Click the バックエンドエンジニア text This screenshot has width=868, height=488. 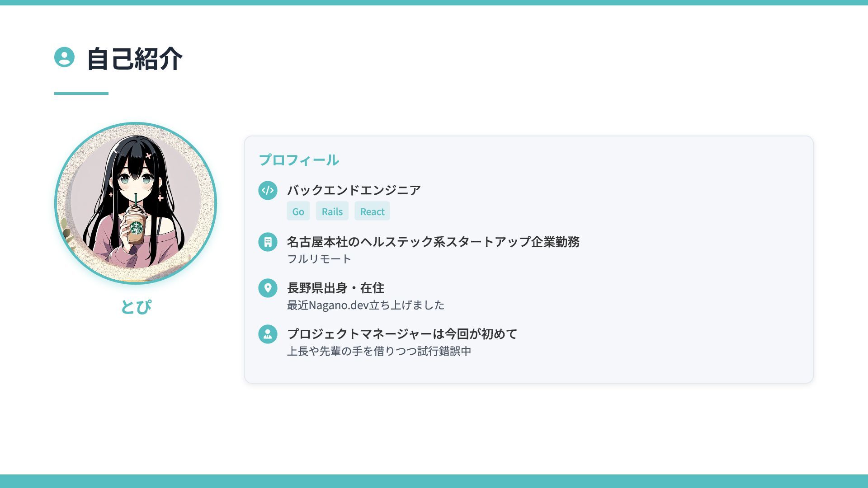pos(354,190)
